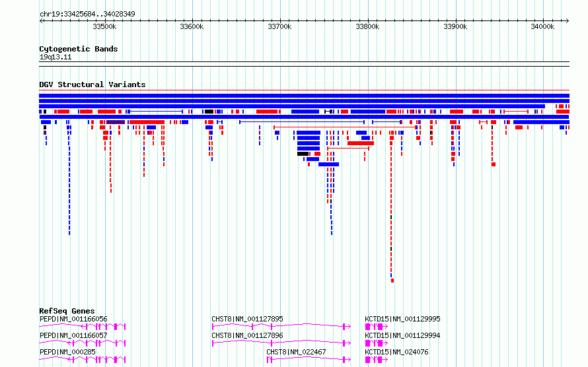Click the gene model under CHST8|NM_001127895
Viewport: 588px width, 367px height.
point(281,327)
